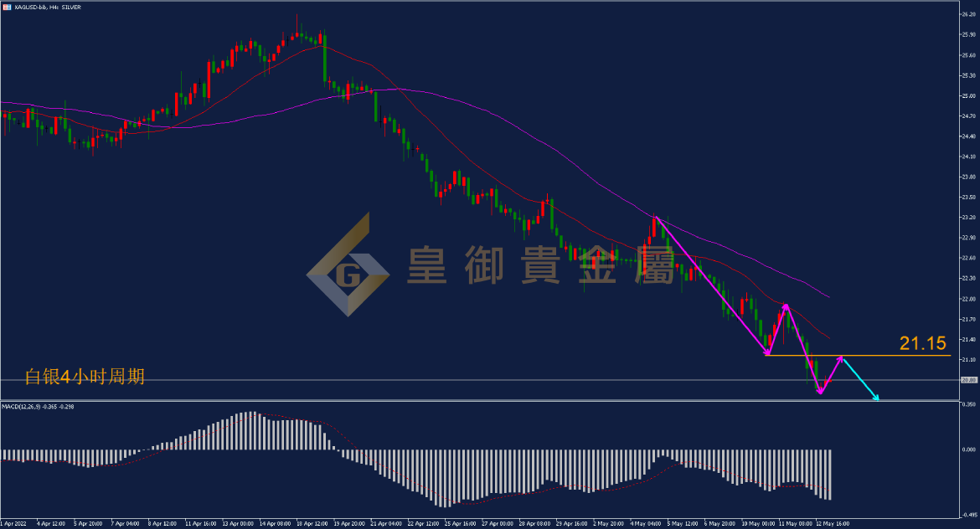Image resolution: width=980 pixels, height=529 pixels.
Task: Click the current price tag 20.80 on axis
Action: tap(969, 380)
